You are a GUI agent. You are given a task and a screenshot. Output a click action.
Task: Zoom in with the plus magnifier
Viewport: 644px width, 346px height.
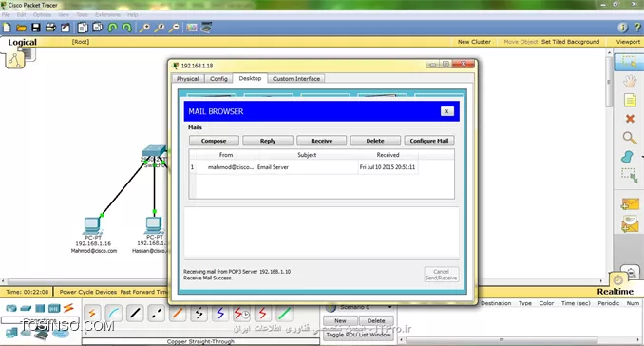(144, 28)
